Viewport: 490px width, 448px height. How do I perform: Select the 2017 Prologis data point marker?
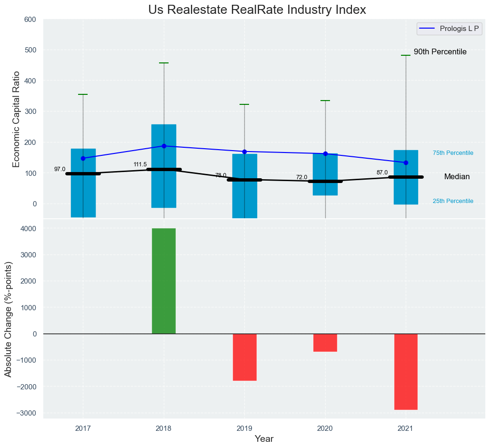pyautogui.click(x=83, y=158)
